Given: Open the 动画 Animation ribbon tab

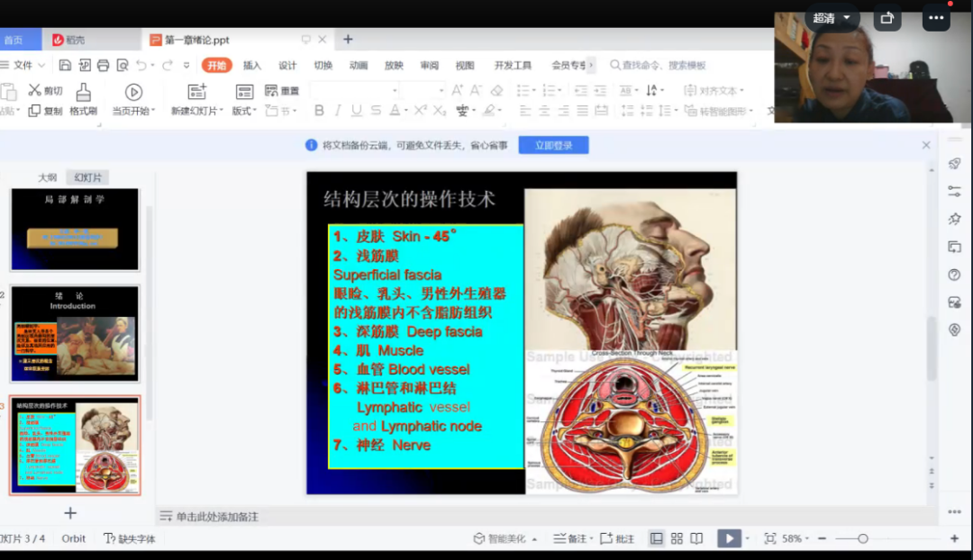Looking at the screenshot, I should (359, 65).
